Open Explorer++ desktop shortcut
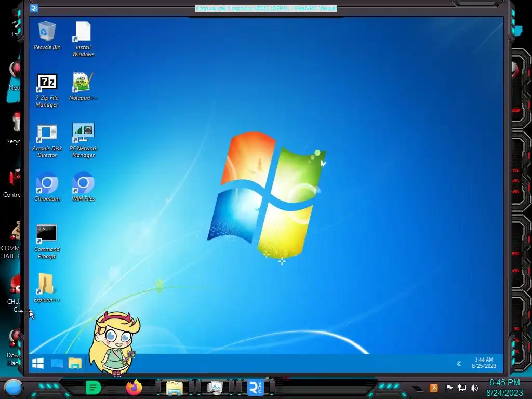This screenshot has width=532, height=399. coord(47,288)
